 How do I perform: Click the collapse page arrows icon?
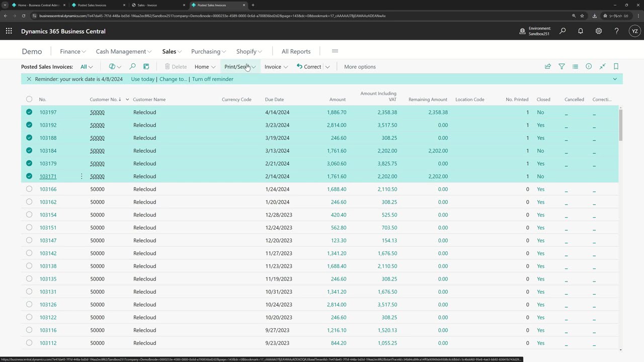[x=602, y=66]
